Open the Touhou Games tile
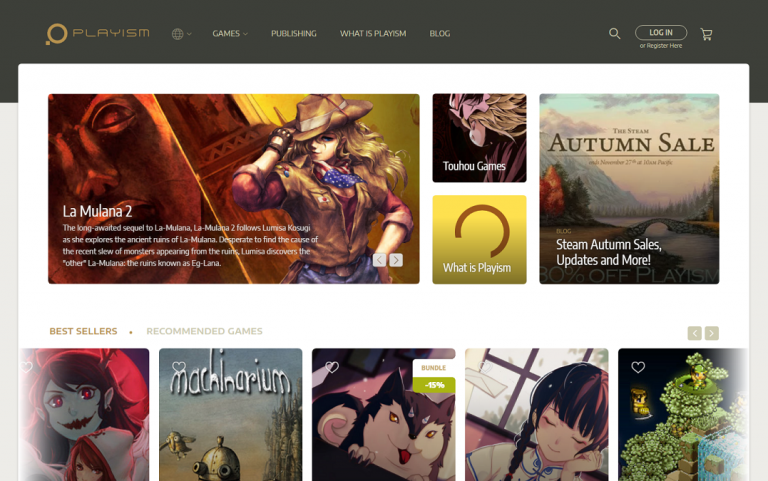 480,138
